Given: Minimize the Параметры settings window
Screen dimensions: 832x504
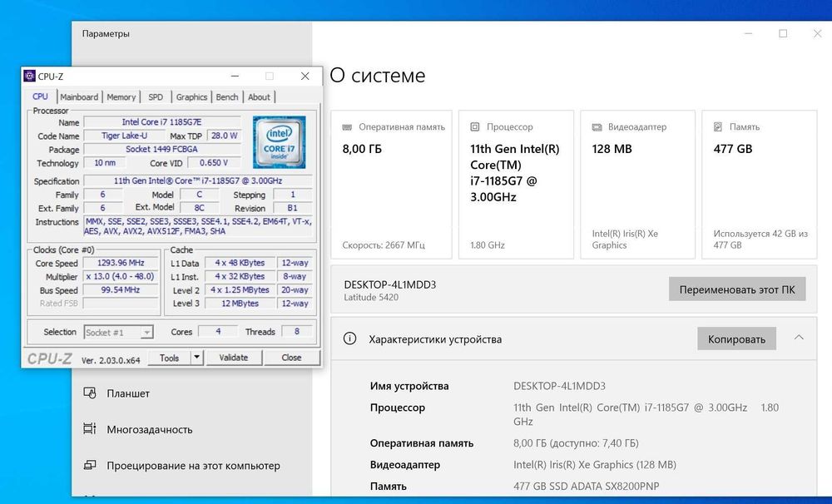Looking at the screenshot, I should [x=748, y=33].
